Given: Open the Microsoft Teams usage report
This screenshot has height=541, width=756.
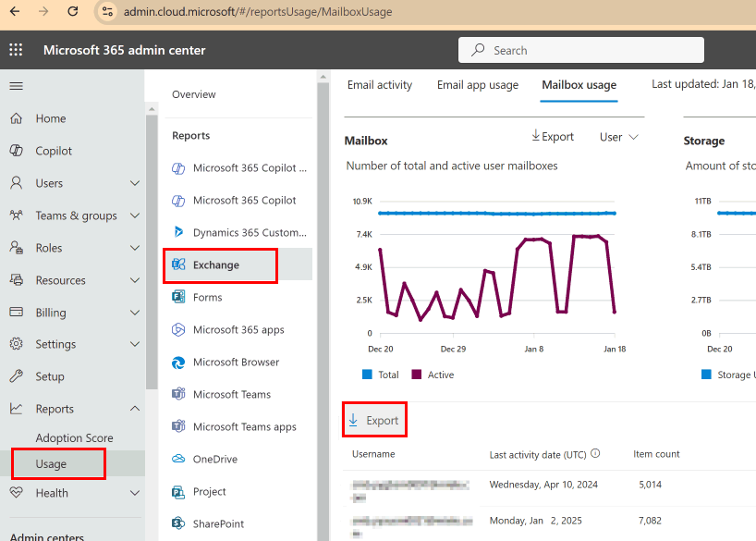Looking at the screenshot, I should point(231,394).
